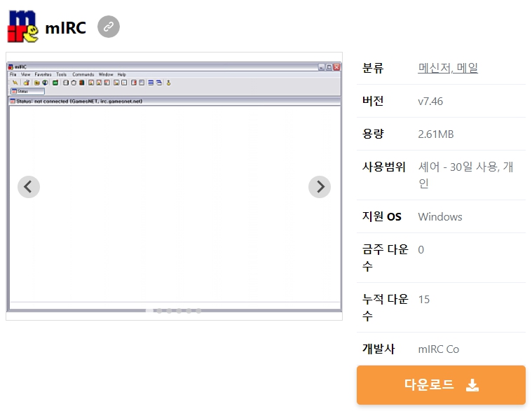Open the 메신저, 메일 category link
Viewport: 532px width, 411px height.
[x=448, y=68]
